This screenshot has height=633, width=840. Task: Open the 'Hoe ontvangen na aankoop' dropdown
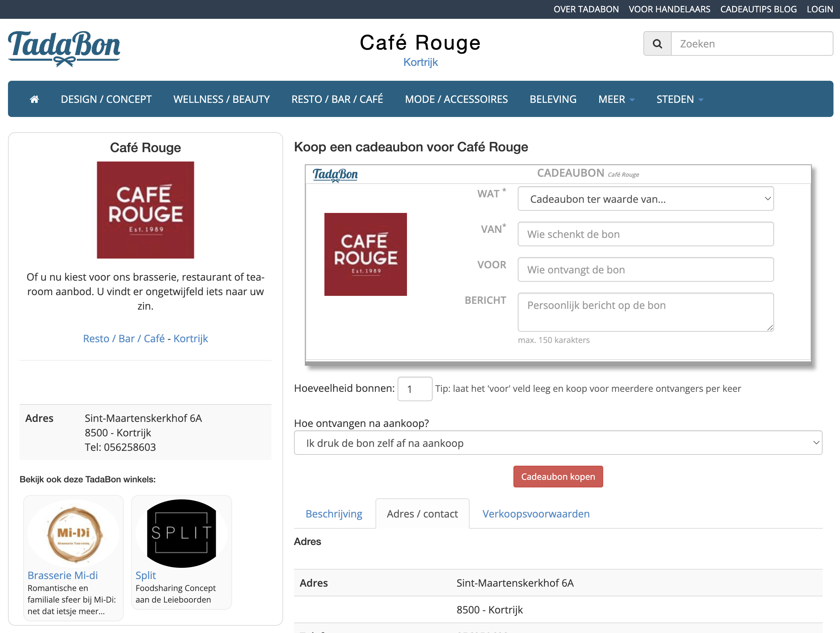click(558, 443)
